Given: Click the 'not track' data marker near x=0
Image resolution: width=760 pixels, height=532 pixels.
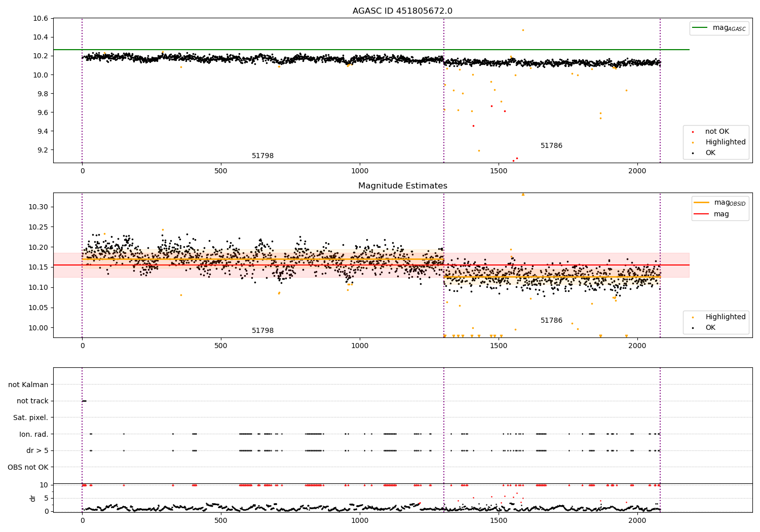Looking at the screenshot, I should pos(84,401).
